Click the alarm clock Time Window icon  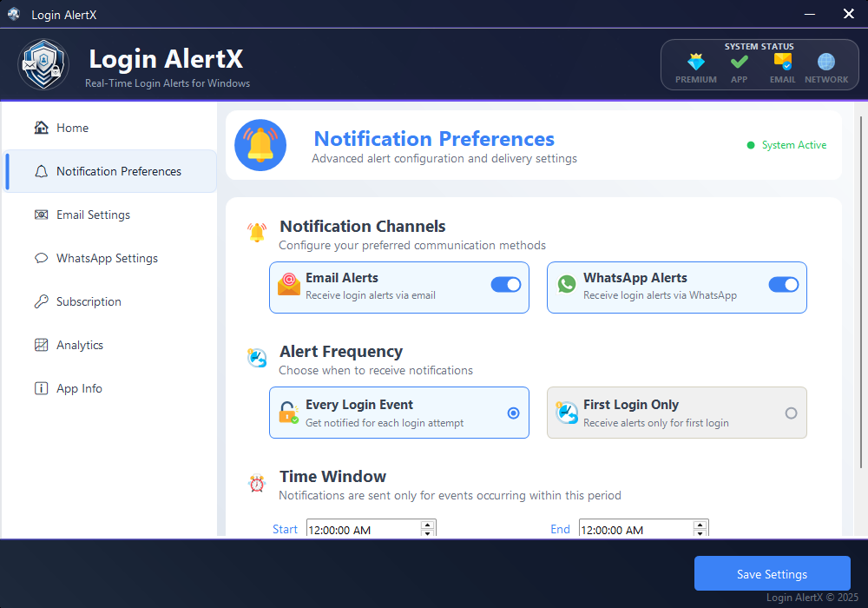click(x=257, y=484)
